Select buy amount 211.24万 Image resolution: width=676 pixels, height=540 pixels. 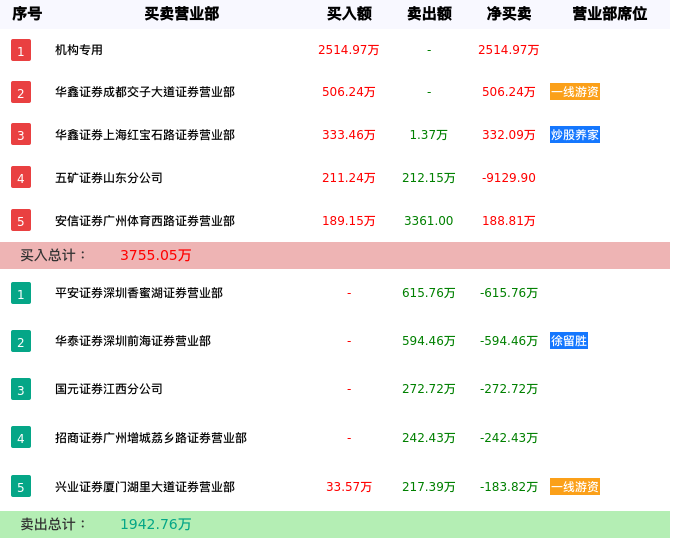tap(349, 178)
